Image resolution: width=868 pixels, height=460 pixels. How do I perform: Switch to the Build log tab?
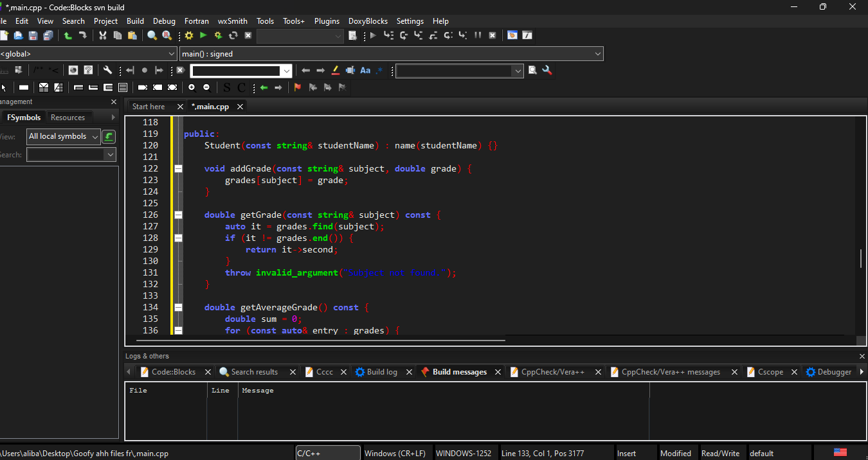(383, 371)
